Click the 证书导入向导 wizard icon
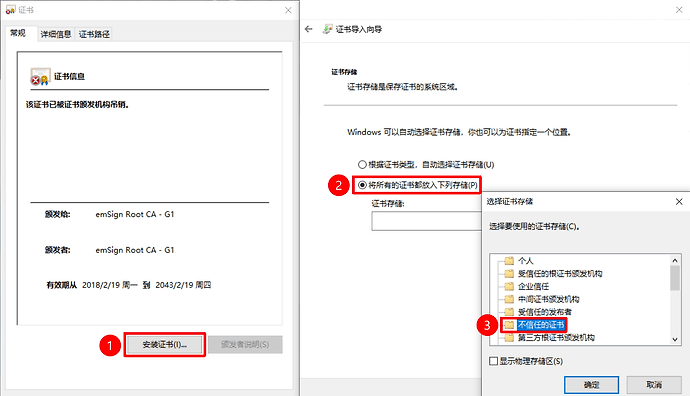This screenshot has width=690, height=396. (x=327, y=29)
